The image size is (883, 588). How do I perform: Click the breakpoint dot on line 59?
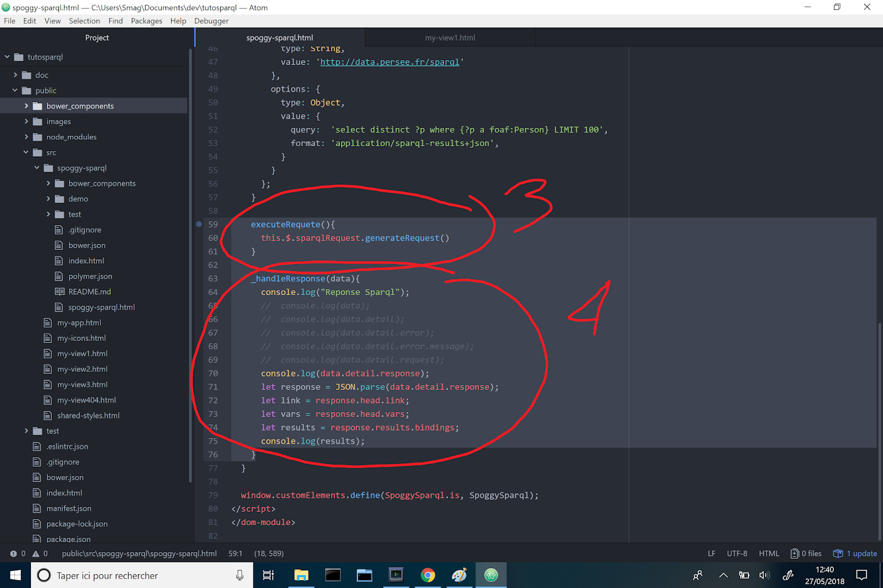(199, 224)
